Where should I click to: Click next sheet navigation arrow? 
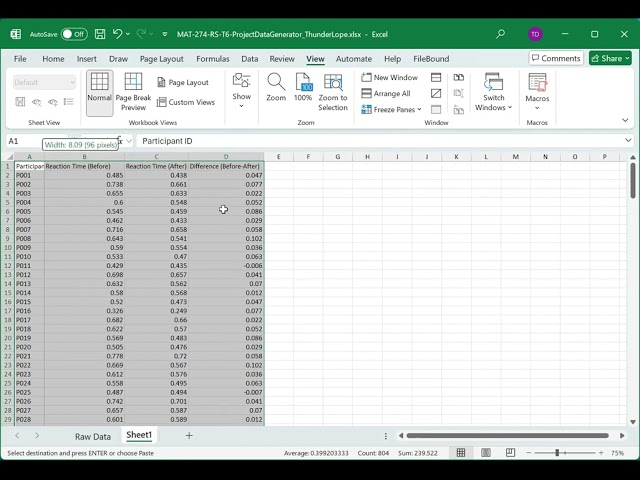point(37,436)
